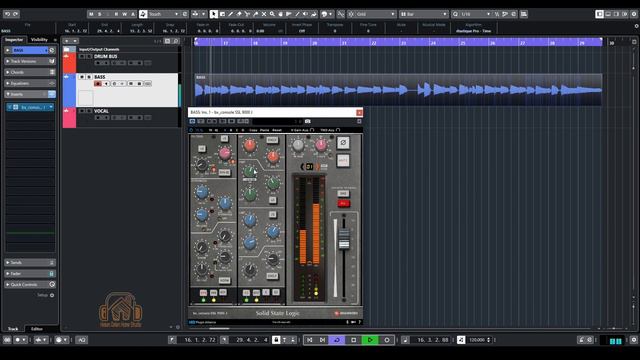
Task: Start playback with the green Play button
Action: pos(370,340)
